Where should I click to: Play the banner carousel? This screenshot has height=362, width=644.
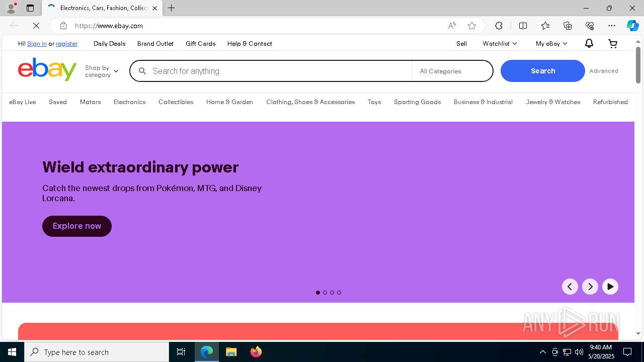(610, 287)
